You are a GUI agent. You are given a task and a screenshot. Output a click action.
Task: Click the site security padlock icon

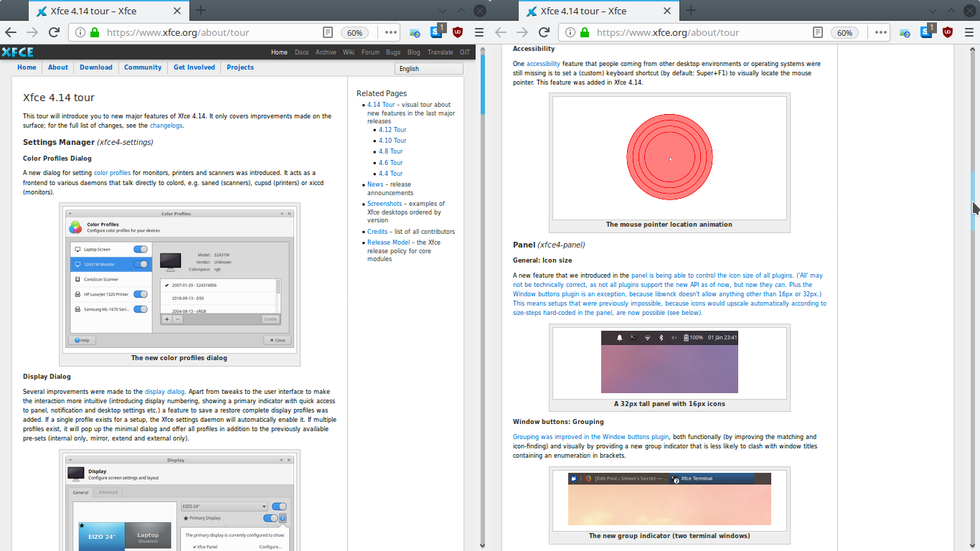[x=94, y=32]
